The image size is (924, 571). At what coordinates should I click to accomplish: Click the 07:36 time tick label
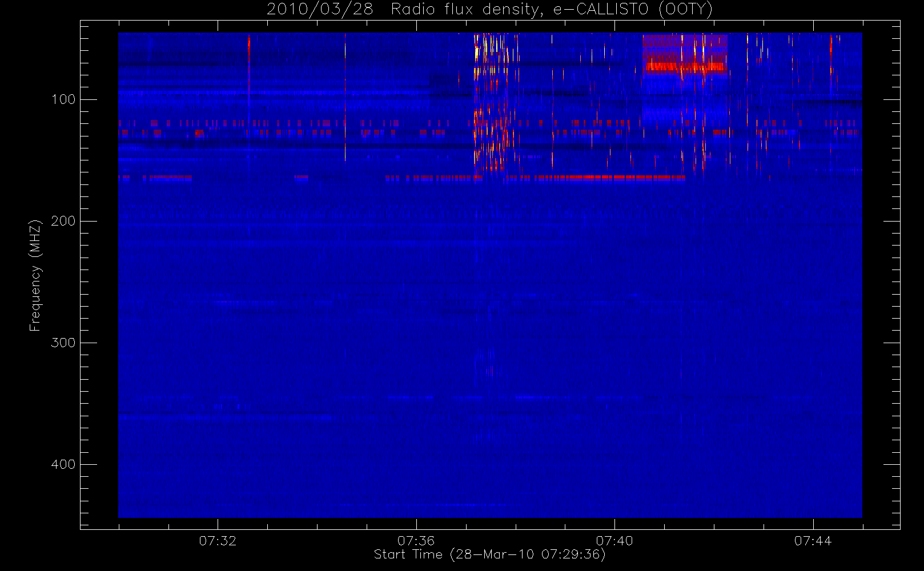[x=416, y=541]
